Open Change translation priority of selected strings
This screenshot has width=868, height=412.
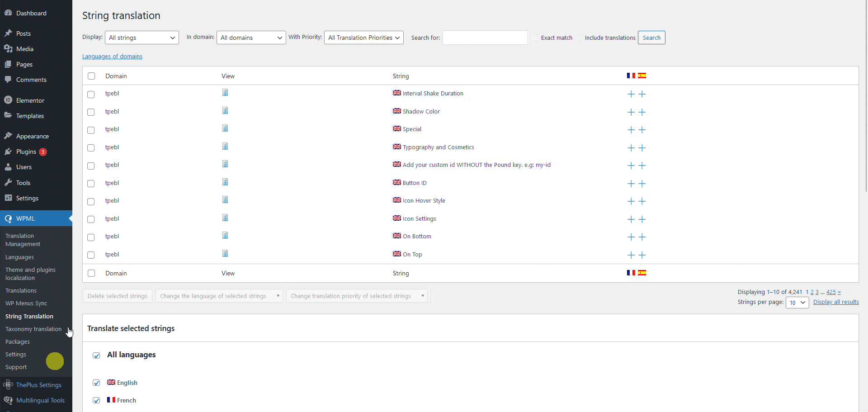tap(357, 296)
